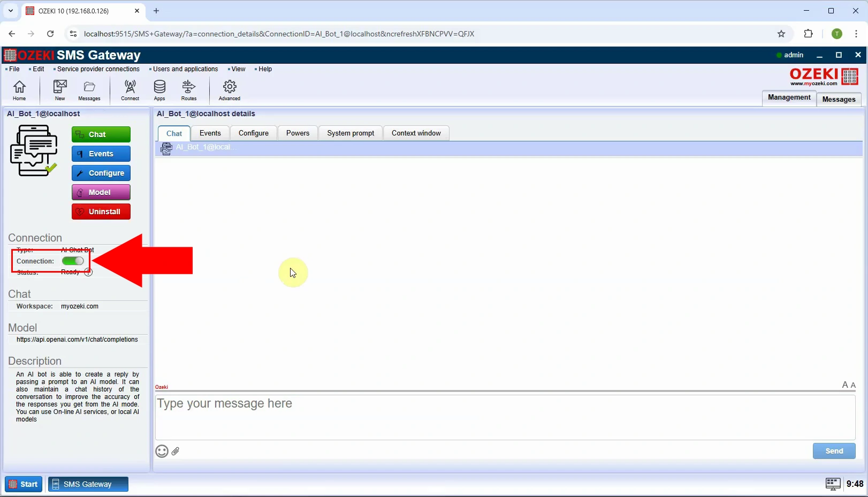Viewport: 868px width, 497px height.
Task: Click the emoji smiley icon
Action: point(162,451)
